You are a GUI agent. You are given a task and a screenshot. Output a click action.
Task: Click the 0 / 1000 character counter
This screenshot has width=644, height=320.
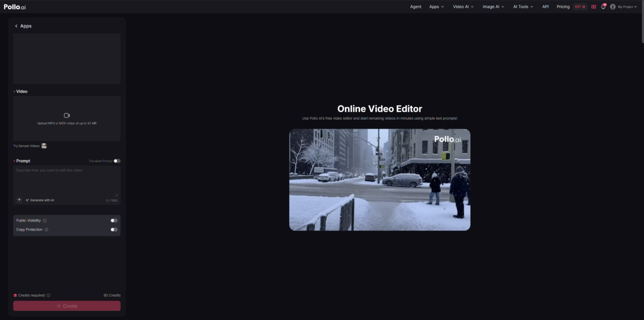(x=112, y=200)
